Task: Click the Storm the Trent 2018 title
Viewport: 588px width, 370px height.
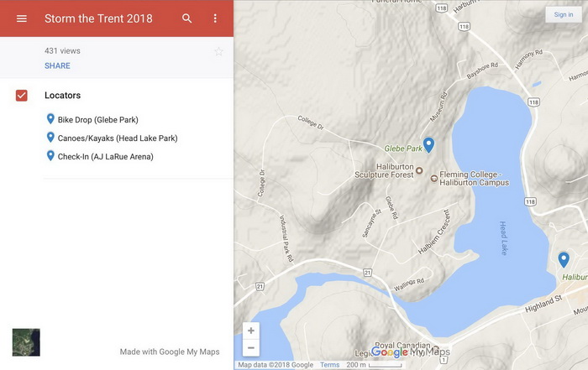Action: tap(98, 18)
